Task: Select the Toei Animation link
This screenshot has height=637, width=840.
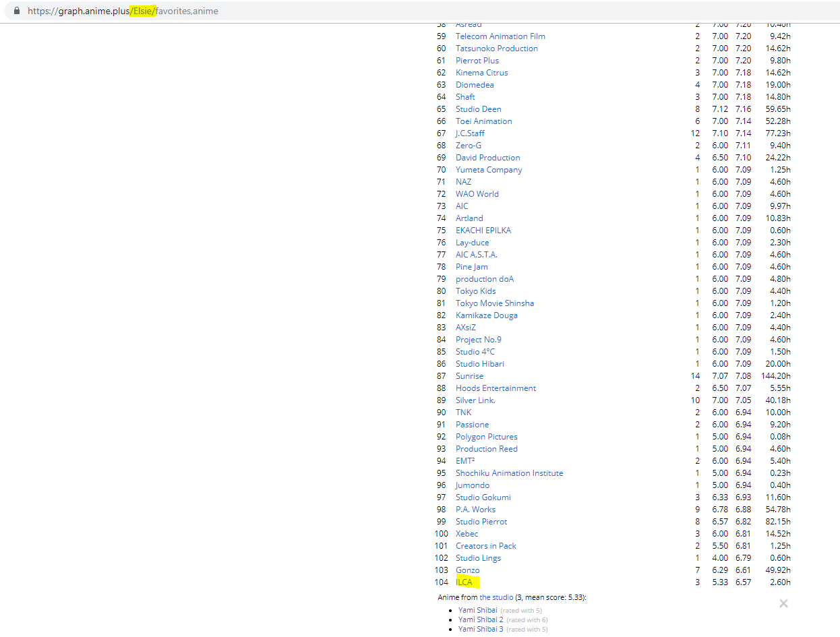Action: (x=483, y=121)
